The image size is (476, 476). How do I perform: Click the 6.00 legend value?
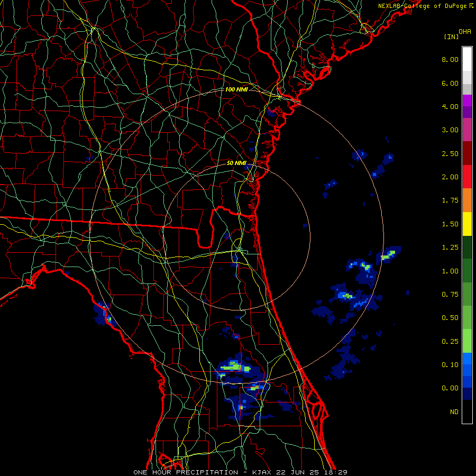point(450,83)
